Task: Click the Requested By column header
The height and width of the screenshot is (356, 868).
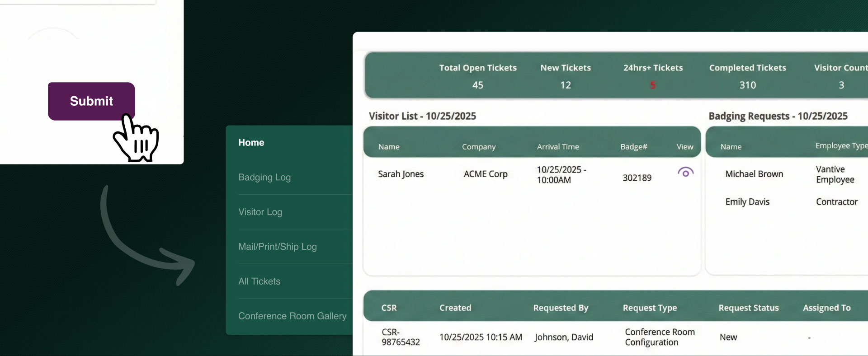Action: [x=561, y=308]
